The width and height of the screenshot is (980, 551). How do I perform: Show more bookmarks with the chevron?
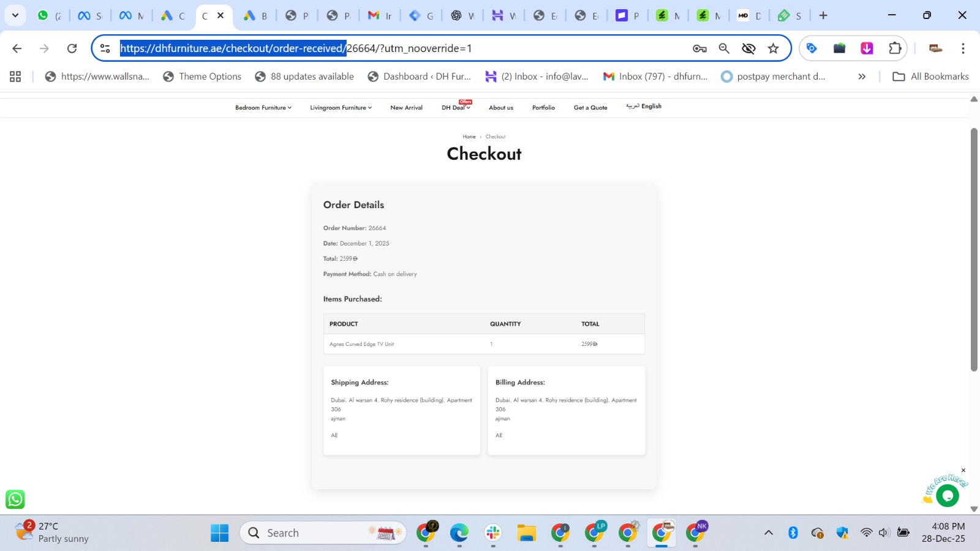tap(862, 77)
